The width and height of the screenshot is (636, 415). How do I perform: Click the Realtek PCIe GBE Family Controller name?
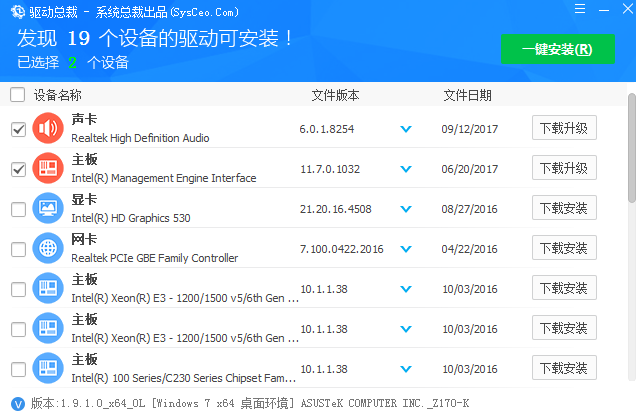[155, 258]
